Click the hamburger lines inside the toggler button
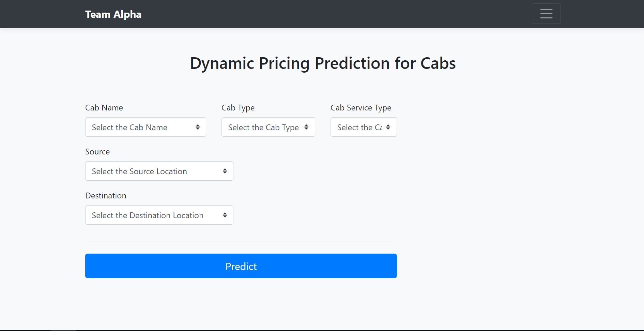 click(546, 14)
